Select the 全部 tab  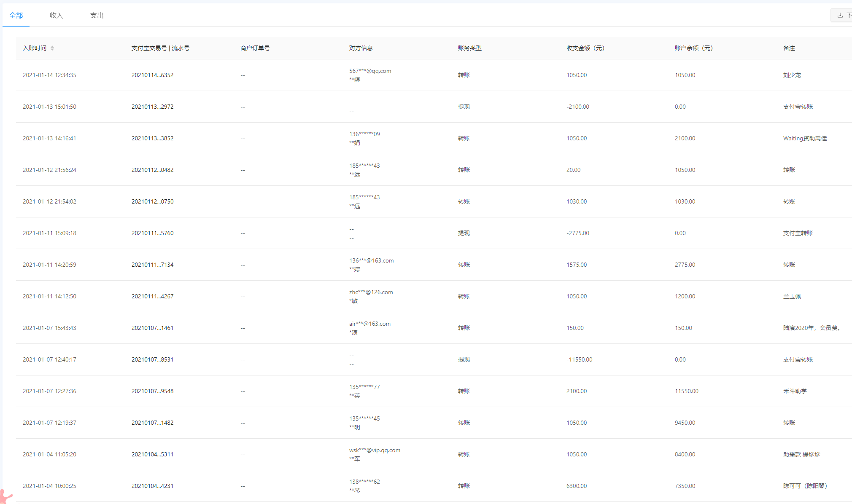(16, 16)
